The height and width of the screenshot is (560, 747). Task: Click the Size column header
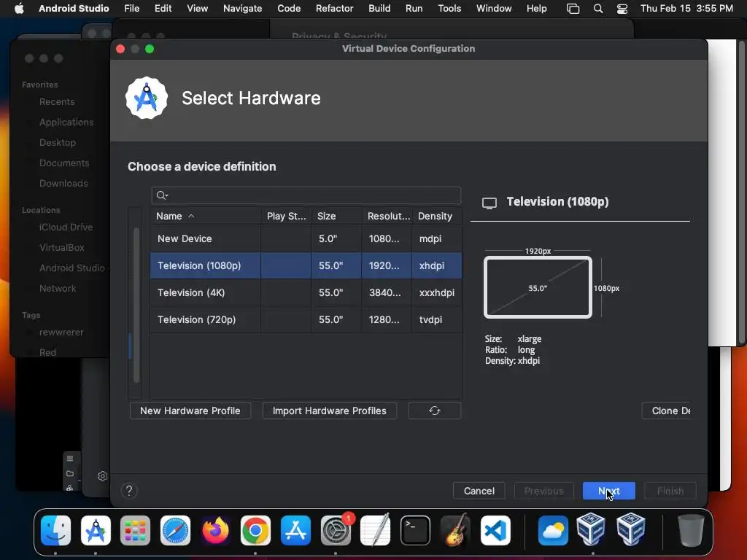click(x=337, y=216)
